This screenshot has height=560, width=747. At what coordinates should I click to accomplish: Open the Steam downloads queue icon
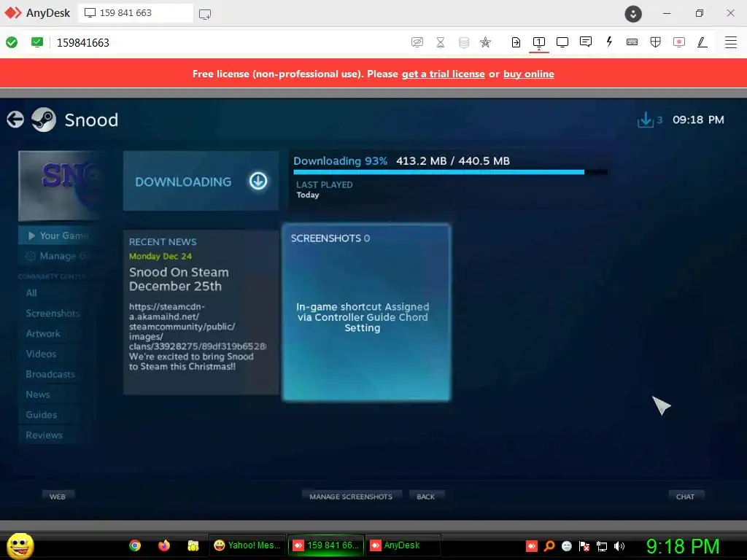(646, 120)
